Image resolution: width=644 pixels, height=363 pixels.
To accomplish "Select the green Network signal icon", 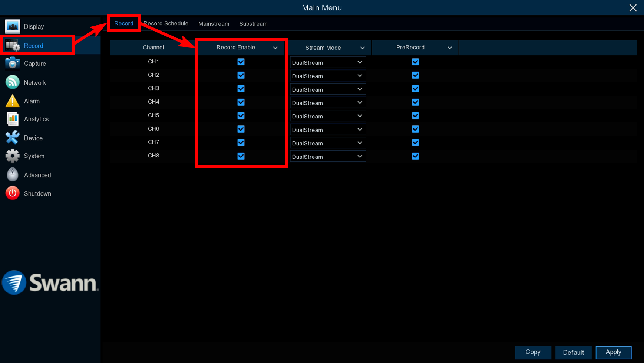I will pyautogui.click(x=12, y=82).
